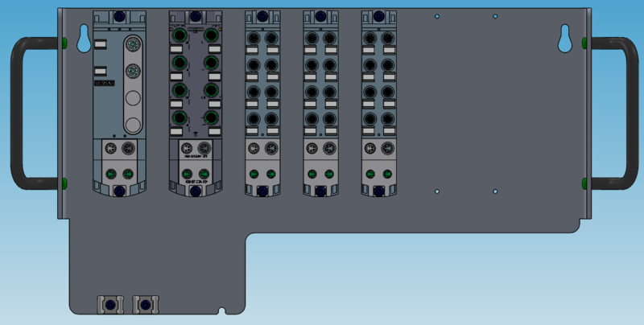The image size is (644, 325).
Task: Select the right black carrying handle
Action: (x=627, y=113)
